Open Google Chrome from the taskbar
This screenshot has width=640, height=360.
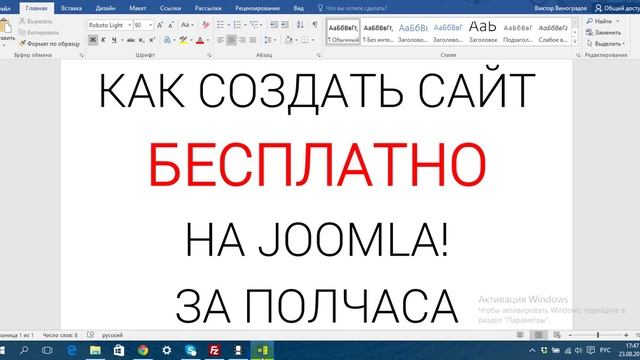[x=143, y=350]
